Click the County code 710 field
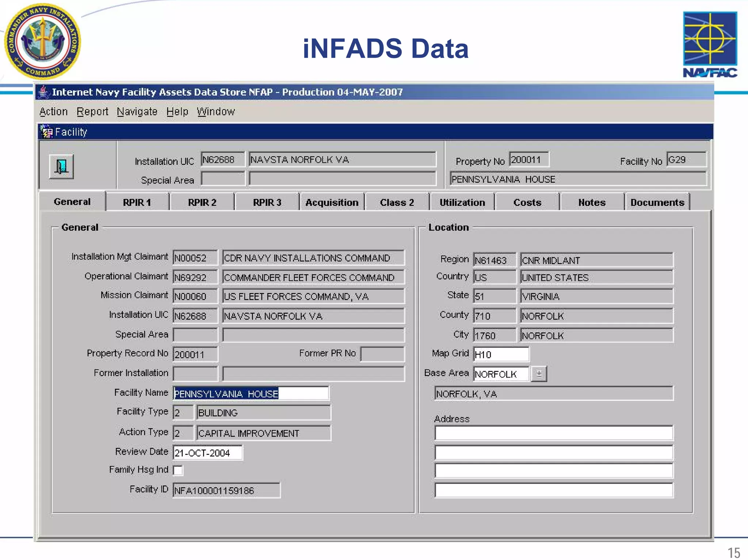The height and width of the screenshot is (560, 748). (x=495, y=316)
